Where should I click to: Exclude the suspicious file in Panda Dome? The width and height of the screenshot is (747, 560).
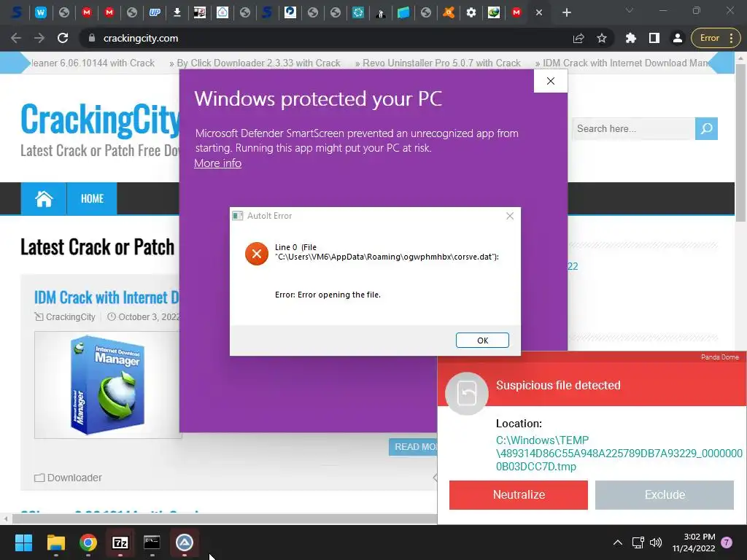point(664,495)
